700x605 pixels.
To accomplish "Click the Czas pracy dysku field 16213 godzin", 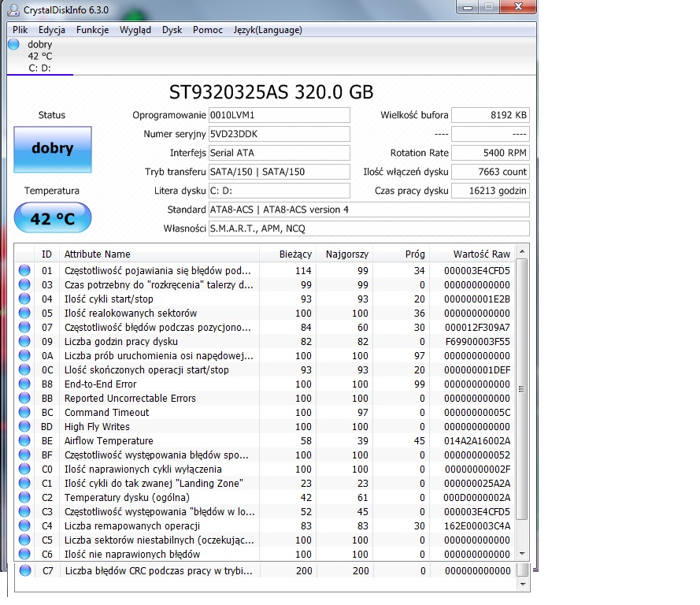I will click(x=491, y=191).
